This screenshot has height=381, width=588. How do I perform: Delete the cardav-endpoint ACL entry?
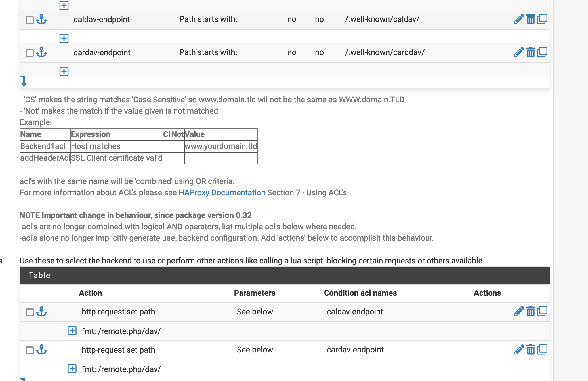click(531, 52)
